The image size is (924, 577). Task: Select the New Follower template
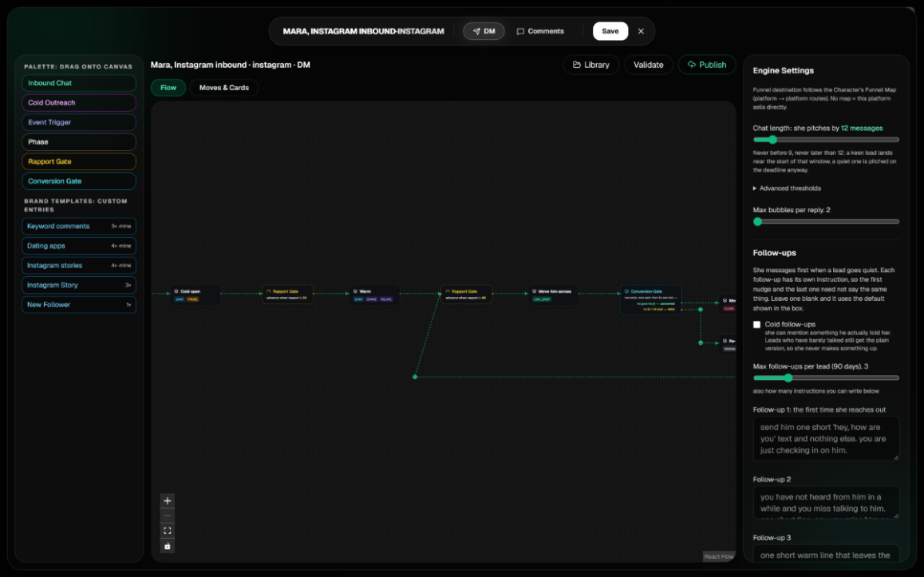(79, 305)
